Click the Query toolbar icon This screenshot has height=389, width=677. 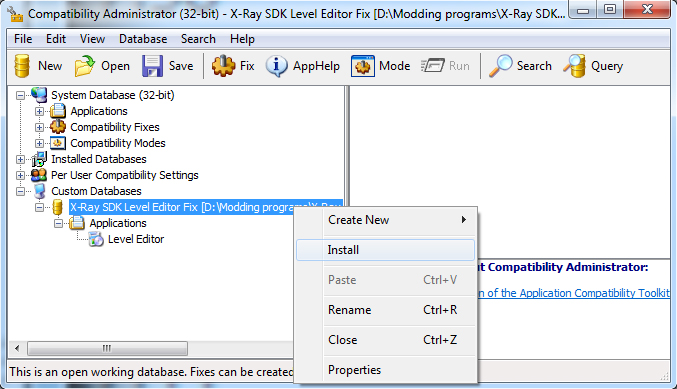tap(574, 66)
